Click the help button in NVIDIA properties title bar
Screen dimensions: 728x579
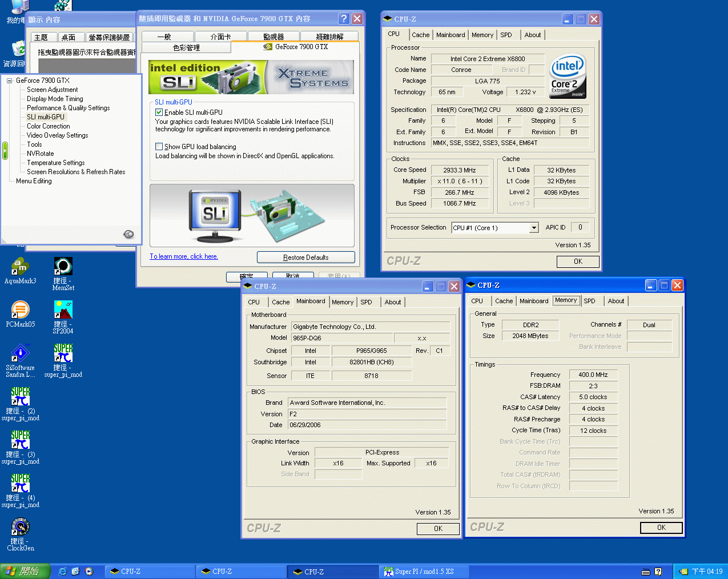344,19
